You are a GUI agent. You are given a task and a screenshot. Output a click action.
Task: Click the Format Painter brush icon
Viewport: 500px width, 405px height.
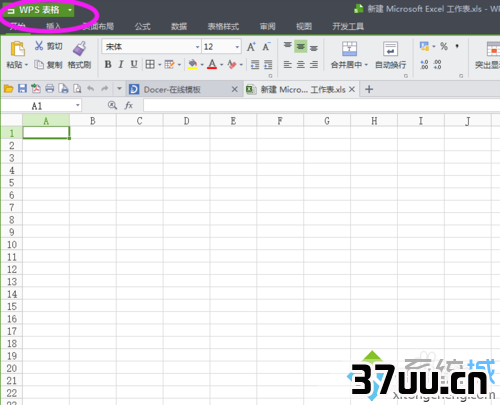pos(79,48)
